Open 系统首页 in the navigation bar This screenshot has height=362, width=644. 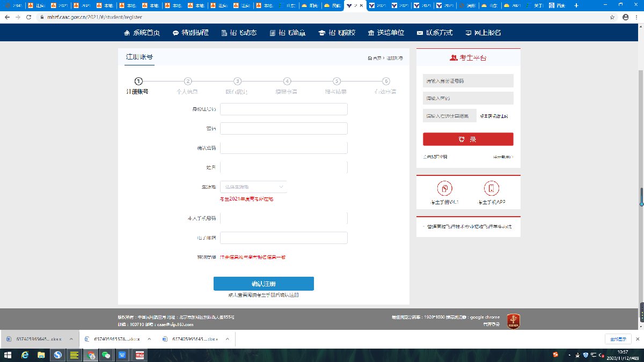pos(142,33)
